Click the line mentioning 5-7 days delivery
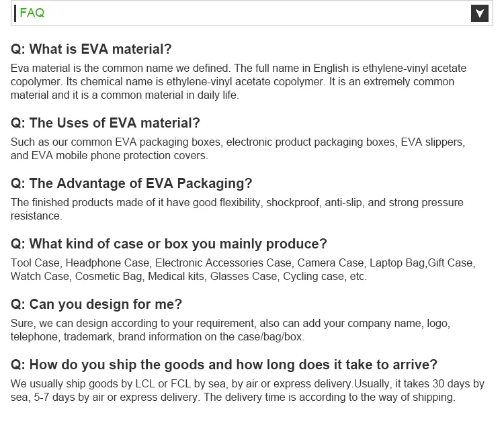The height and width of the screenshot is (425, 504). pyautogui.click(x=233, y=397)
